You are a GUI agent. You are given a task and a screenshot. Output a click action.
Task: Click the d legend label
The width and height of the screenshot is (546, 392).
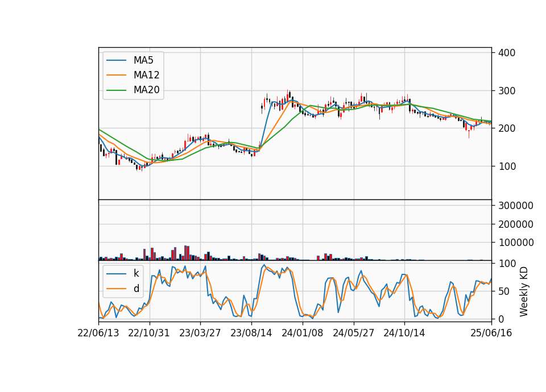(x=136, y=289)
